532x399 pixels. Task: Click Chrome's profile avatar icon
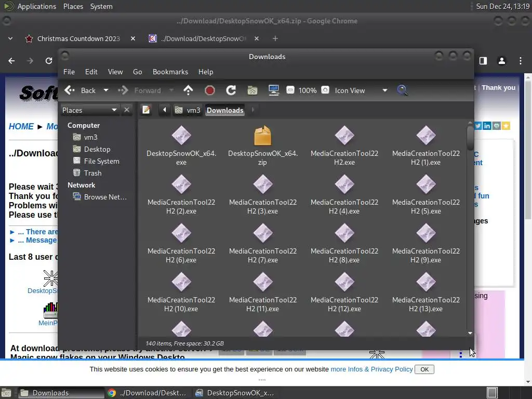(501, 61)
